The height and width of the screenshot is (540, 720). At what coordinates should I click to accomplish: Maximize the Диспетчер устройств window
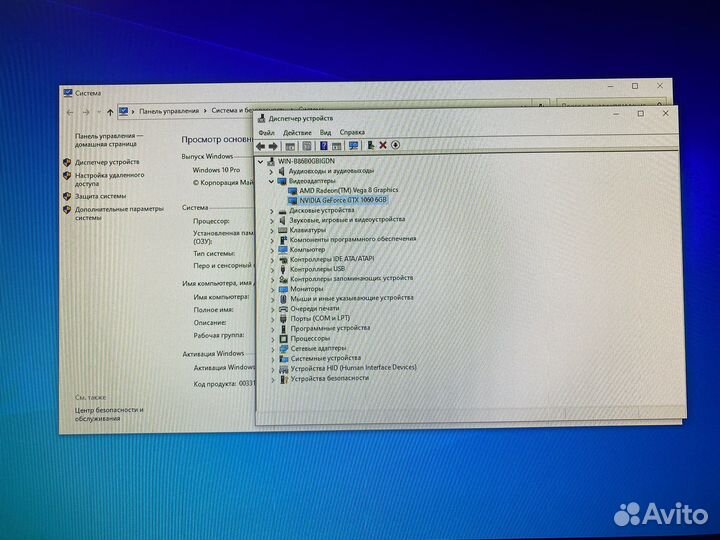click(x=641, y=113)
